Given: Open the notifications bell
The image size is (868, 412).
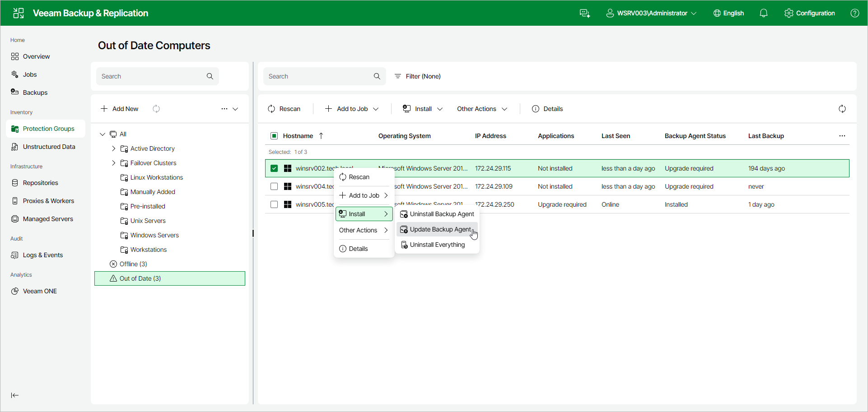Looking at the screenshot, I should coord(764,13).
